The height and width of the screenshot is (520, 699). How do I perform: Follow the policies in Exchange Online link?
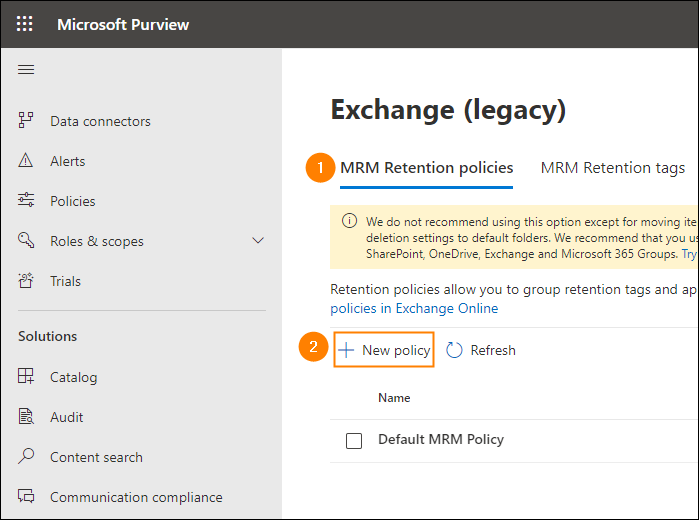[x=414, y=308]
